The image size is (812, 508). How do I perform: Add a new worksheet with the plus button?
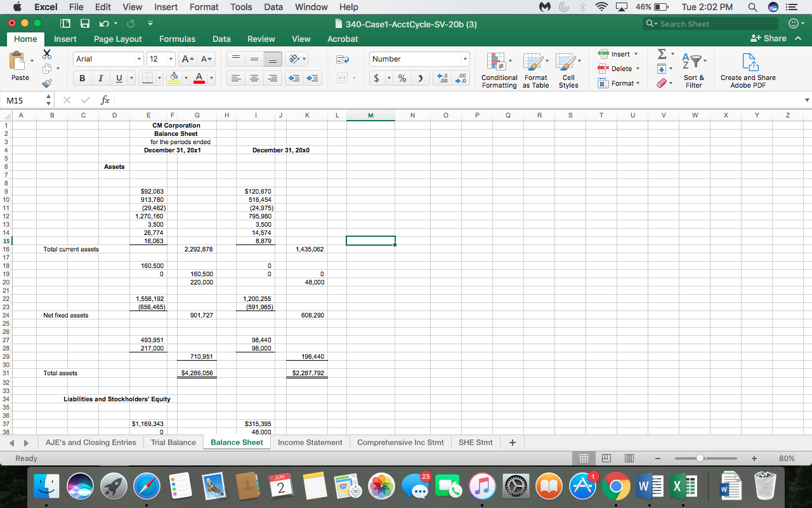(x=512, y=442)
